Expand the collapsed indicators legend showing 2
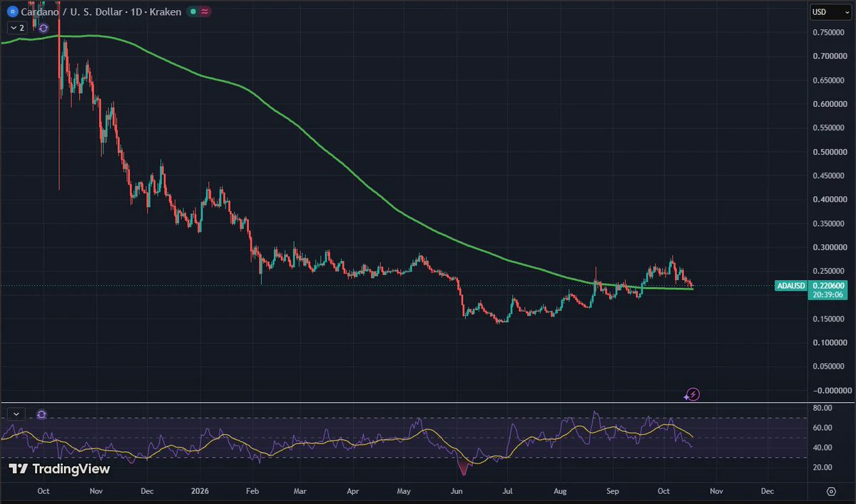Viewport: 856px width, 504px height. point(17,28)
